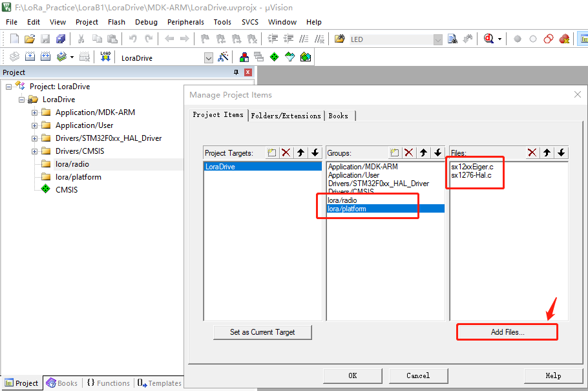Click the new Project Target icon

tap(272, 153)
